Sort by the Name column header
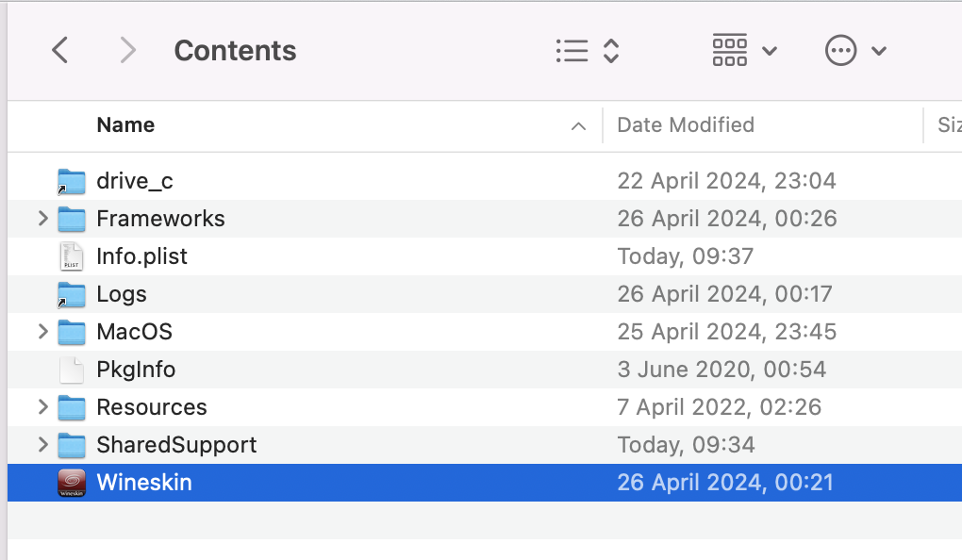962x560 pixels. pyautogui.click(x=125, y=125)
